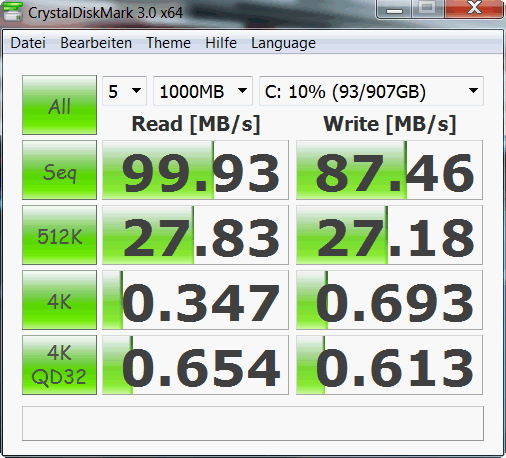Click the empty comment field at bottom
This screenshot has width=506, height=458.
click(x=253, y=423)
